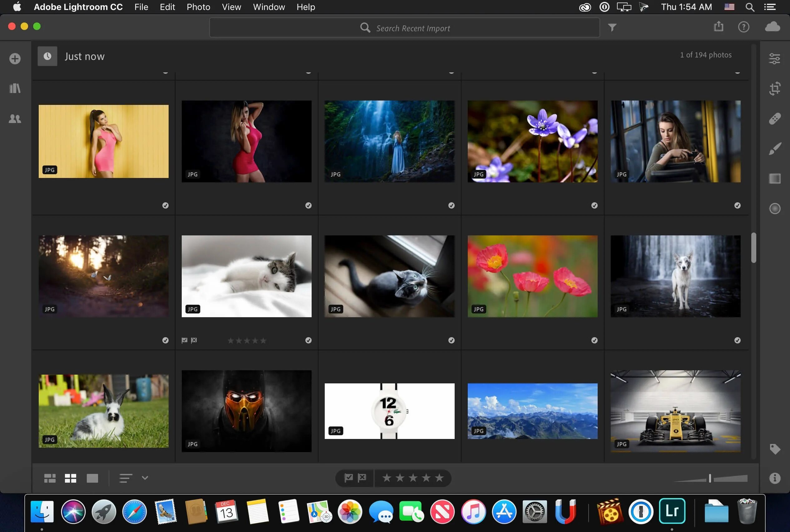The height and width of the screenshot is (532, 790).
Task: Click Add Photos plus icon
Action: 15,59
